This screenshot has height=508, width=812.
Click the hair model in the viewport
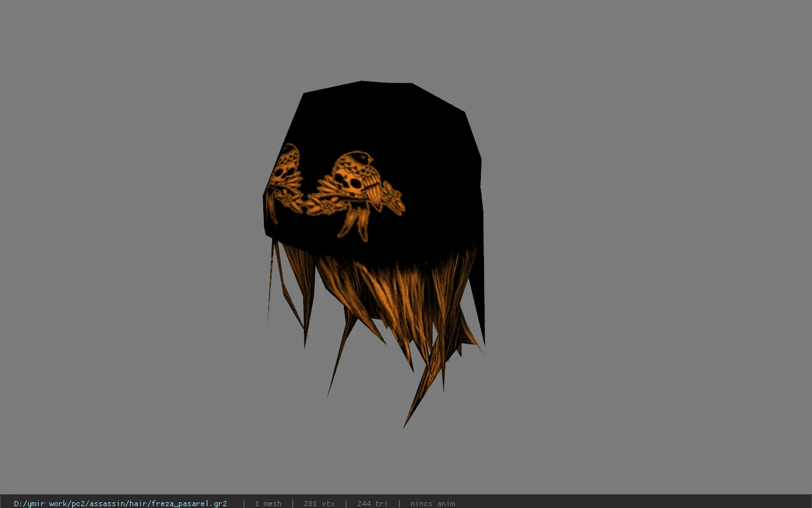tap(374, 254)
